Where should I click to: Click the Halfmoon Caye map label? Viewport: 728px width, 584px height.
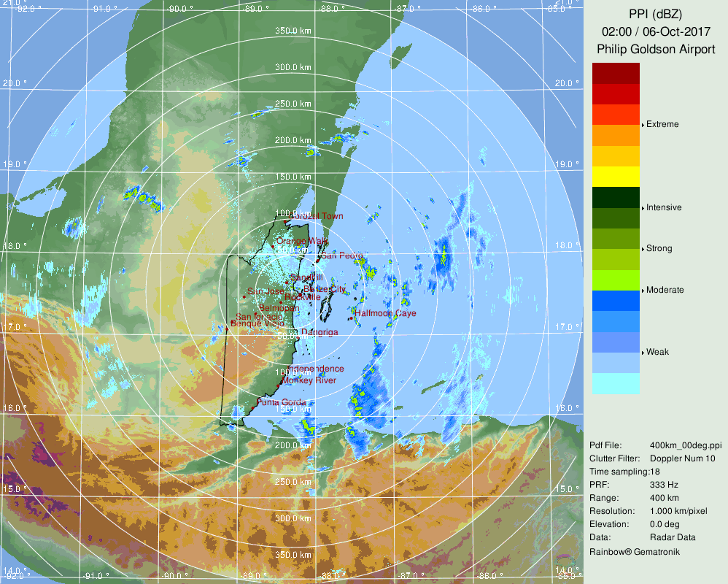point(385,313)
